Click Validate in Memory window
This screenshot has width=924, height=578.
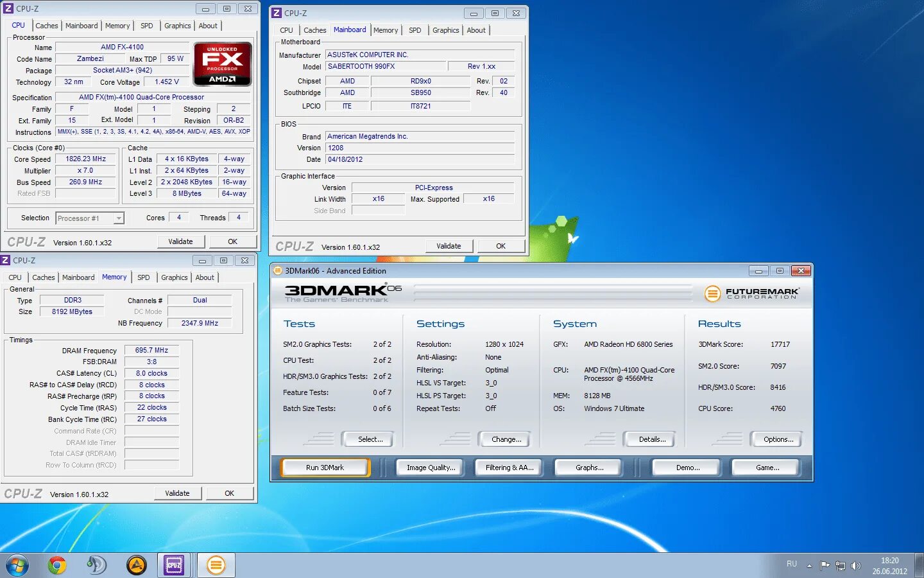point(177,493)
